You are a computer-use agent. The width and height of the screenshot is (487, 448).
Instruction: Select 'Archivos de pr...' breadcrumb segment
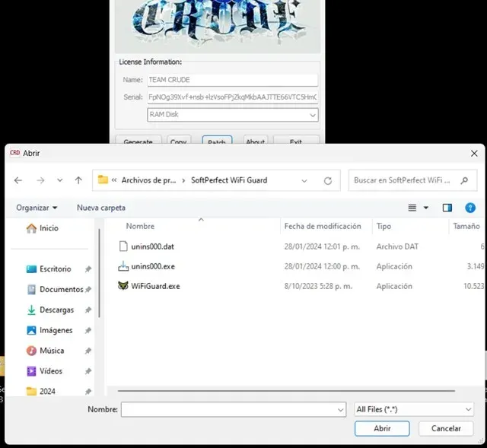(x=148, y=180)
